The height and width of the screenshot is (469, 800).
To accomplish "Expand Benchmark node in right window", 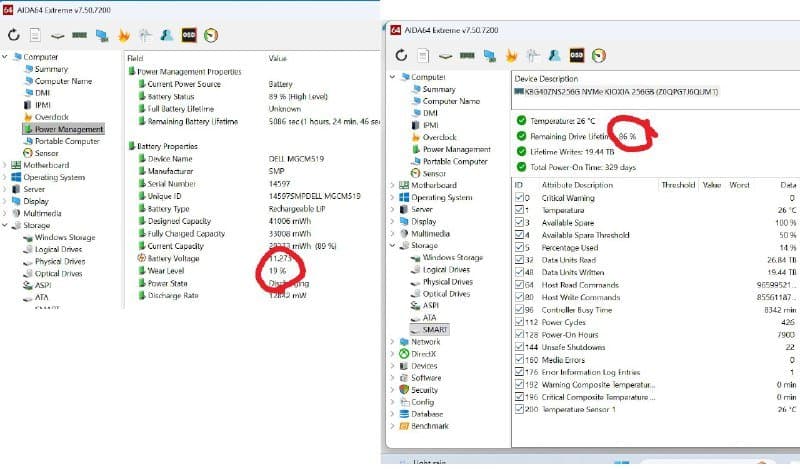I will tap(392, 426).
